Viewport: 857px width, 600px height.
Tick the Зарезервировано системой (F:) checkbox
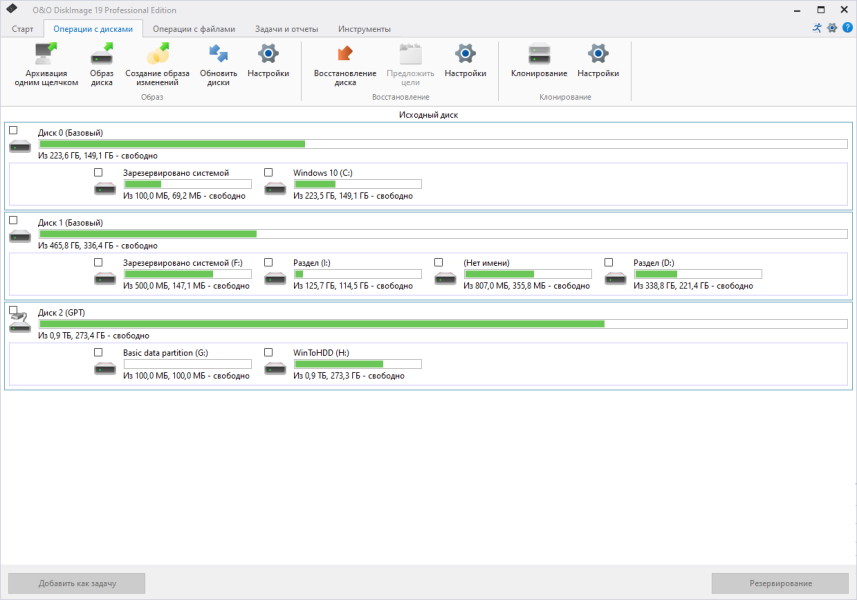tap(98, 262)
